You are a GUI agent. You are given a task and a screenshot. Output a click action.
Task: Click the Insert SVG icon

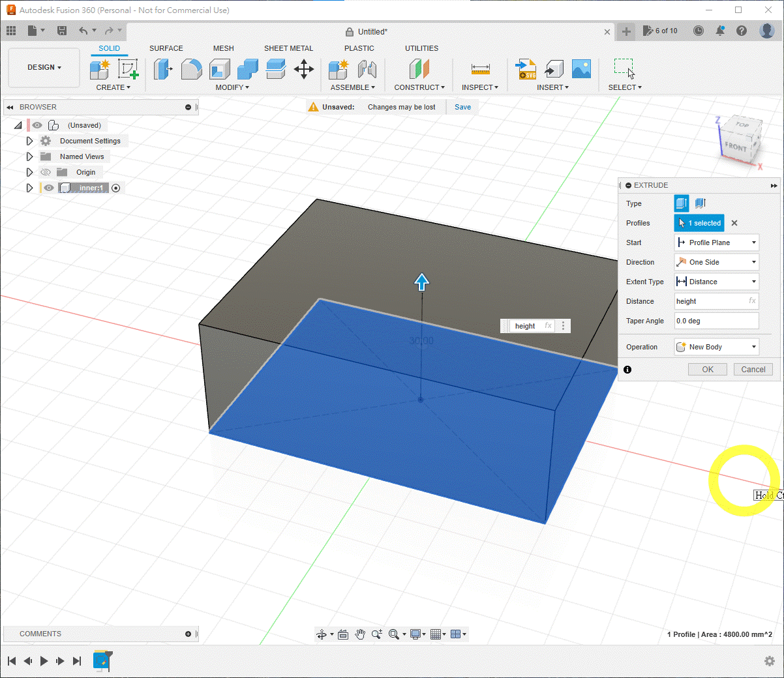tap(526, 68)
